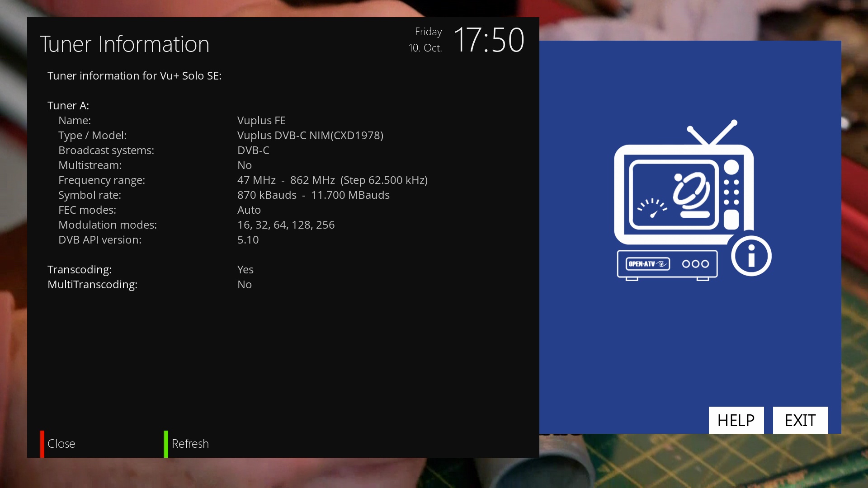Click the satellite dish symbol on TV
Viewport: 868px width, 488px height.
(x=692, y=194)
